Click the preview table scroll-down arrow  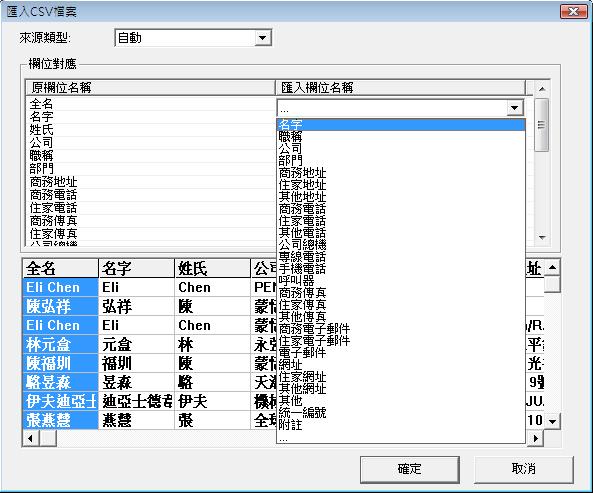point(552,421)
